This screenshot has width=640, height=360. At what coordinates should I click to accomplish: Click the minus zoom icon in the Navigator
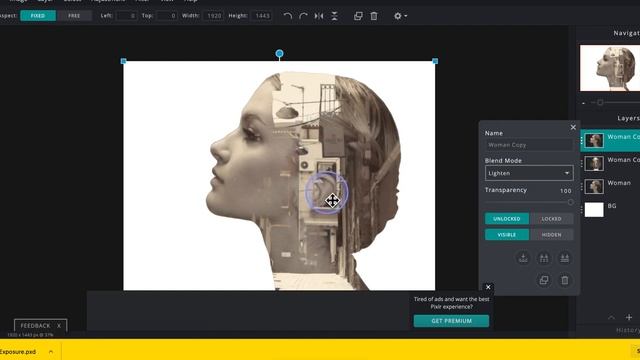pos(584,103)
